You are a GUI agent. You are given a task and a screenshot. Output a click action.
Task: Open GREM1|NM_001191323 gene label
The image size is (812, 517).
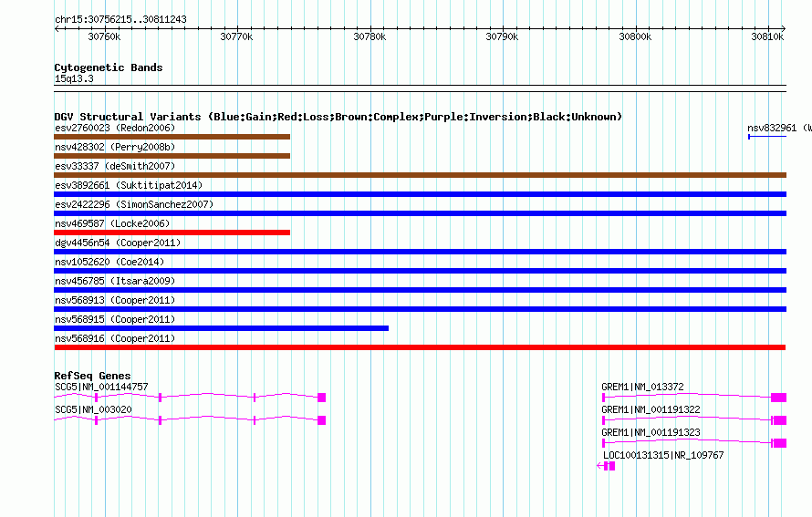point(651,432)
